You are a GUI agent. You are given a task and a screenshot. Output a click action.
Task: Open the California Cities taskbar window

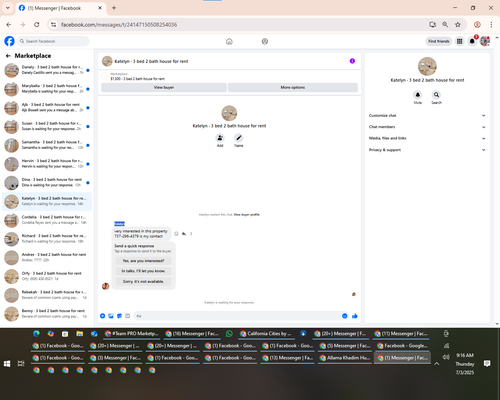tap(266, 334)
